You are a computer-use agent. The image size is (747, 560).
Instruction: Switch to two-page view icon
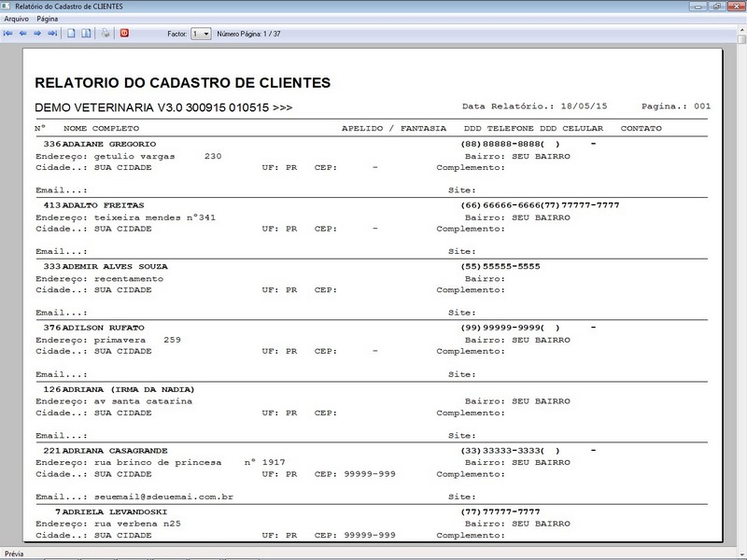tap(86, 34)
